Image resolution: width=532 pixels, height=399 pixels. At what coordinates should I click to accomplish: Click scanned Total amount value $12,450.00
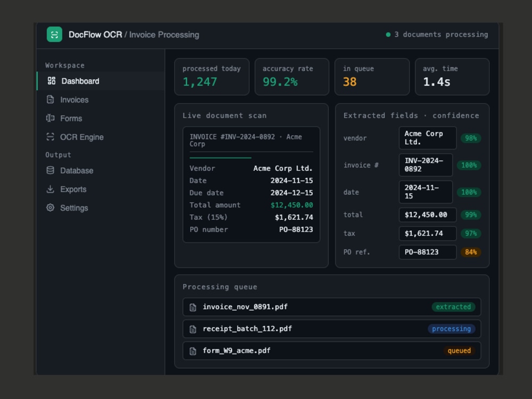click(x=292, y=205)
